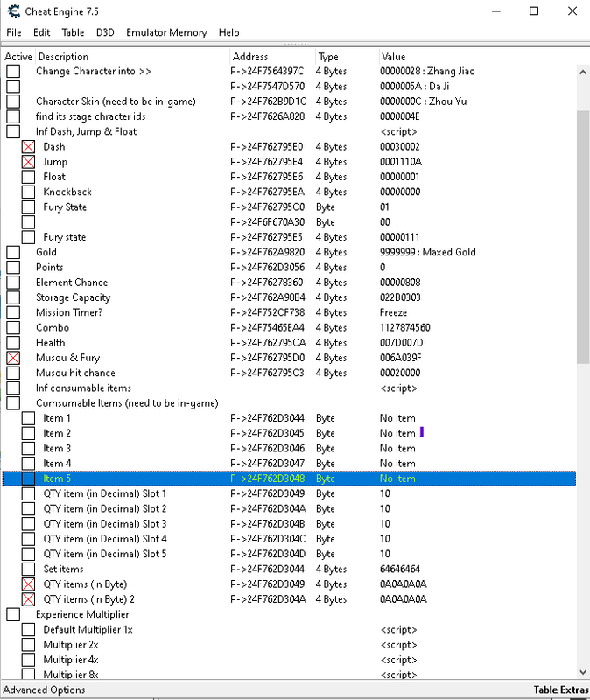The image size is (590, 700).
Task: Activate the Inf consumable items script checkbox
Action: (x=13, y=388)
